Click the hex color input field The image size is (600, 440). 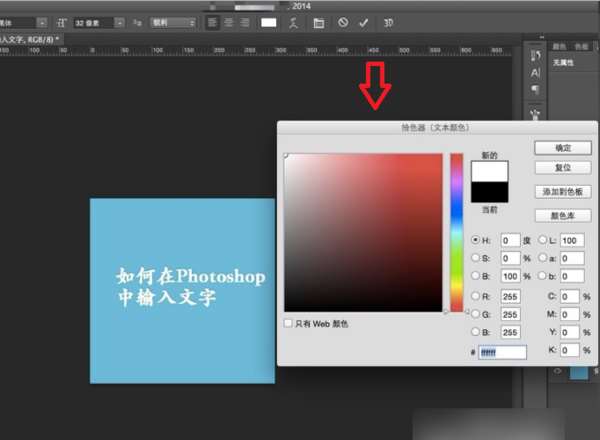pyautogui.click(x=502, y=352)
